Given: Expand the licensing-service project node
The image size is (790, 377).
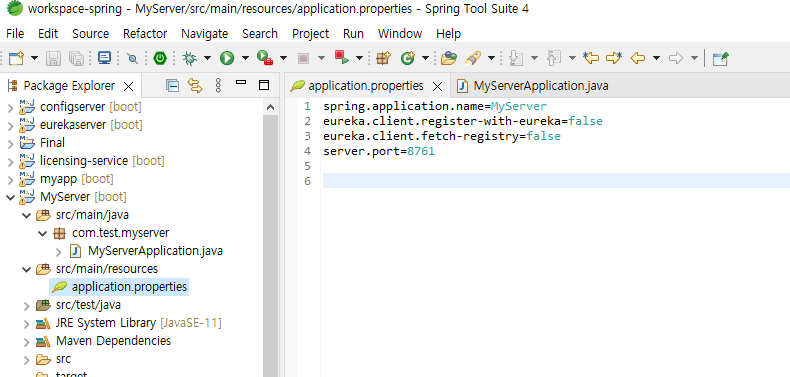Looking at the screenshot, I should (x=10, y=162).
